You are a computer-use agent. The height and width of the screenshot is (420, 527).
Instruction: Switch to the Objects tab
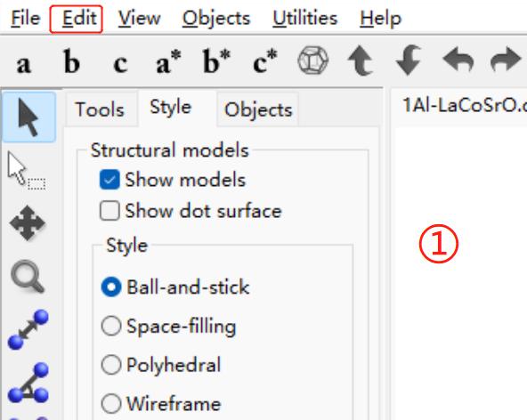click(x=258, y=109)
